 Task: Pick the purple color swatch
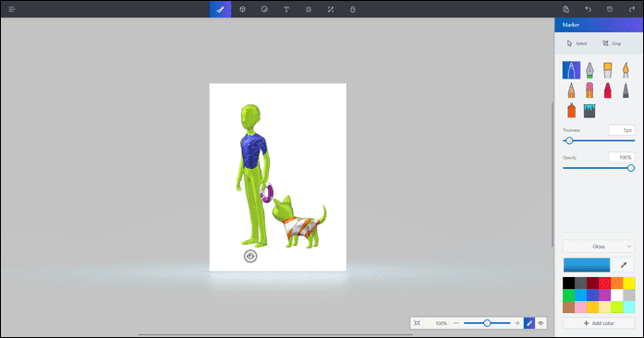(x=604, y=295)
